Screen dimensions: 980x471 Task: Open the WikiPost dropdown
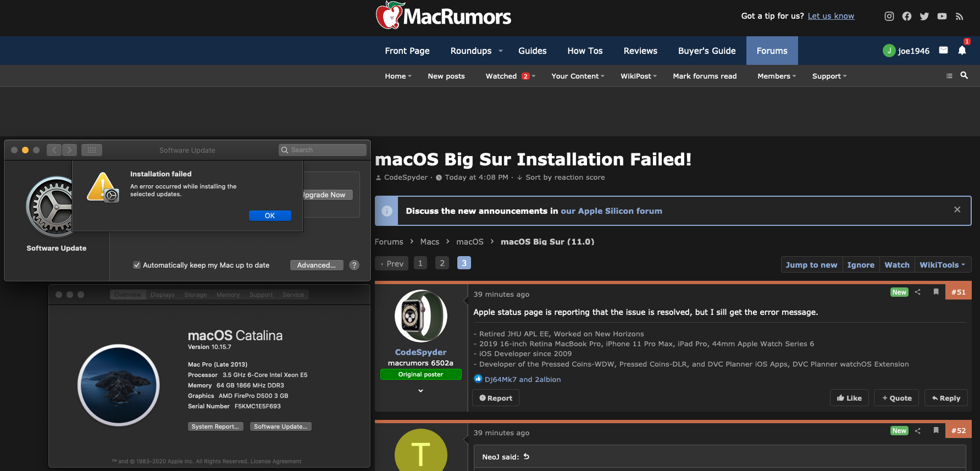639,76
